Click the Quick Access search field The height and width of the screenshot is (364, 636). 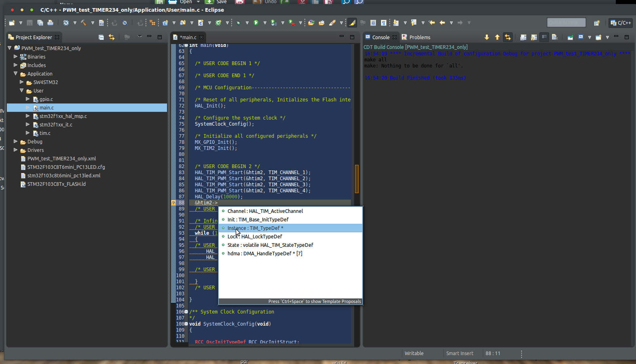(x=566, y=23)
